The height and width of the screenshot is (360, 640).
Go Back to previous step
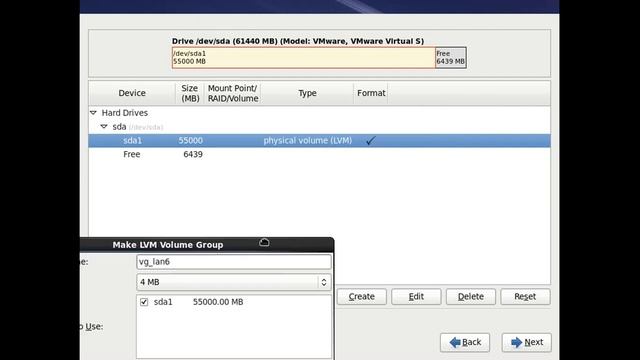click(465, 342)
